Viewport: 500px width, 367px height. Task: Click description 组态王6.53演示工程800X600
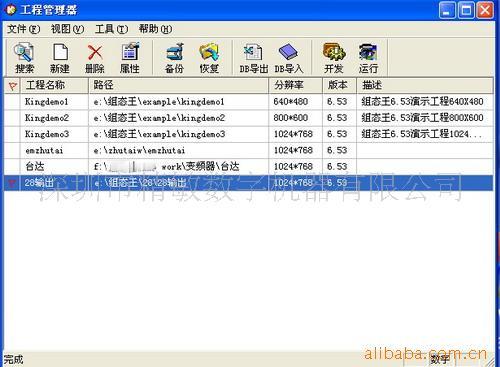tap(422, 118)
